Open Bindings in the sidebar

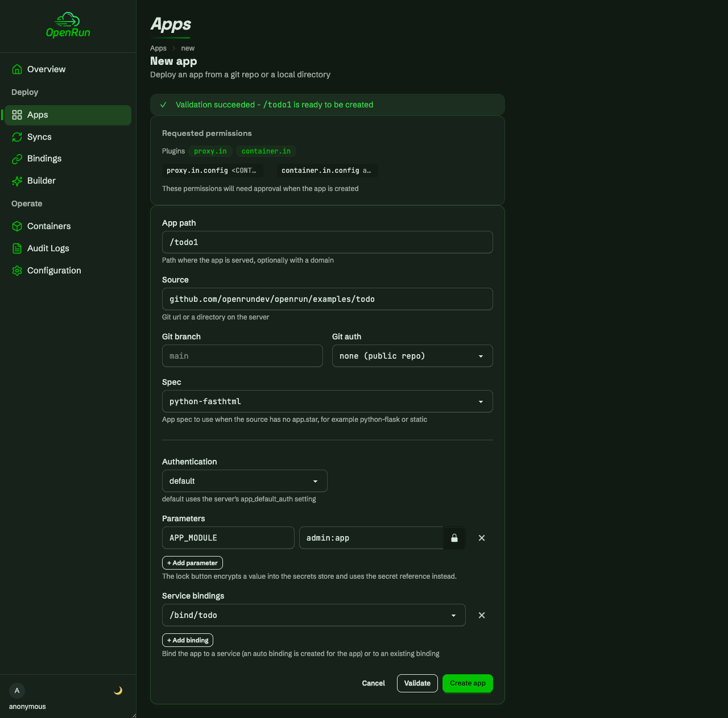(68, 159)
